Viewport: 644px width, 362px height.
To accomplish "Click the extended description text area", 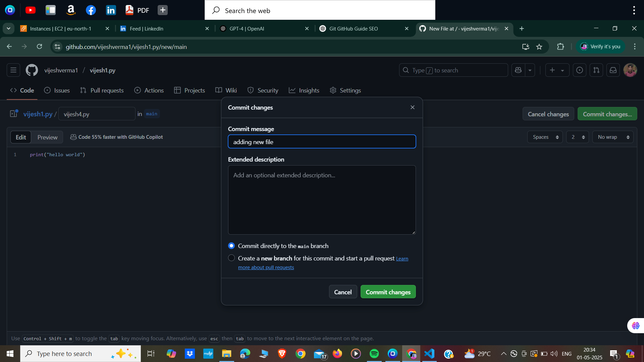I will click(322, 200).
